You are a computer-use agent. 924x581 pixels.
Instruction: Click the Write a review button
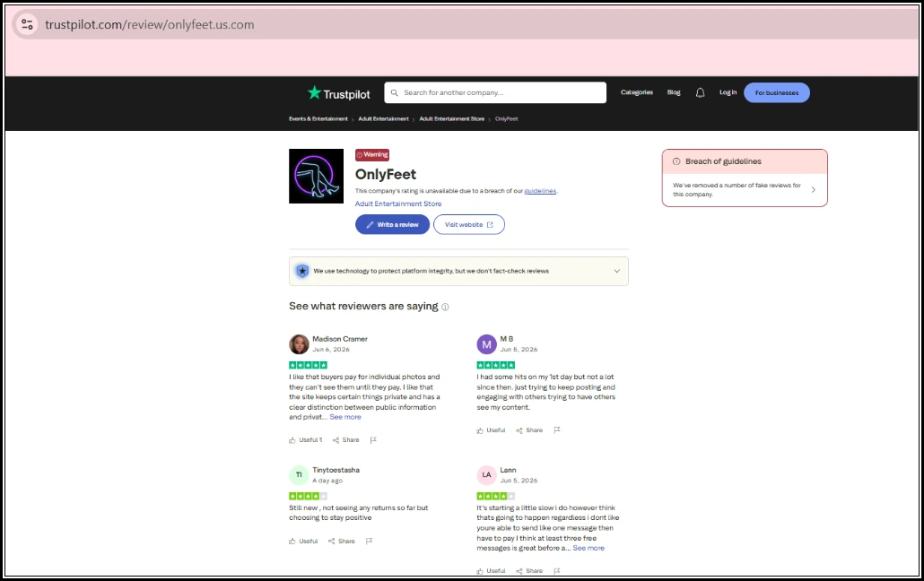(x=392, y=224)
